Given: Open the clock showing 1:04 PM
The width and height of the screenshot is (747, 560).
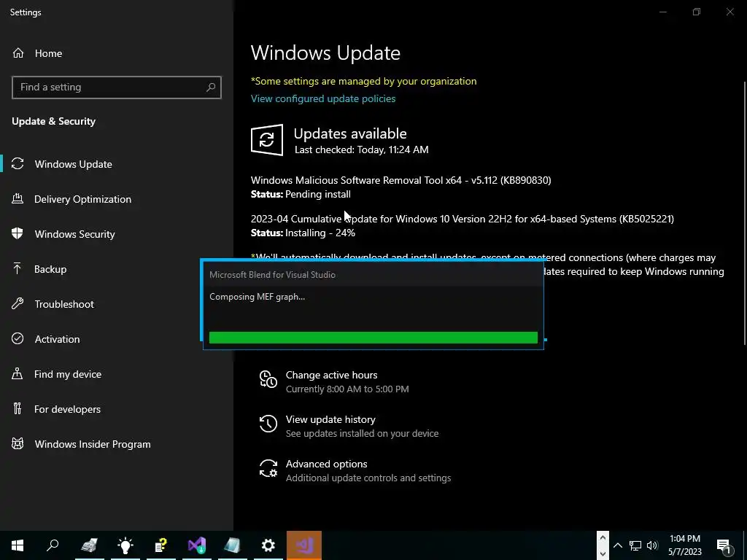Looking at the screenshot, I should click(684, 545).
